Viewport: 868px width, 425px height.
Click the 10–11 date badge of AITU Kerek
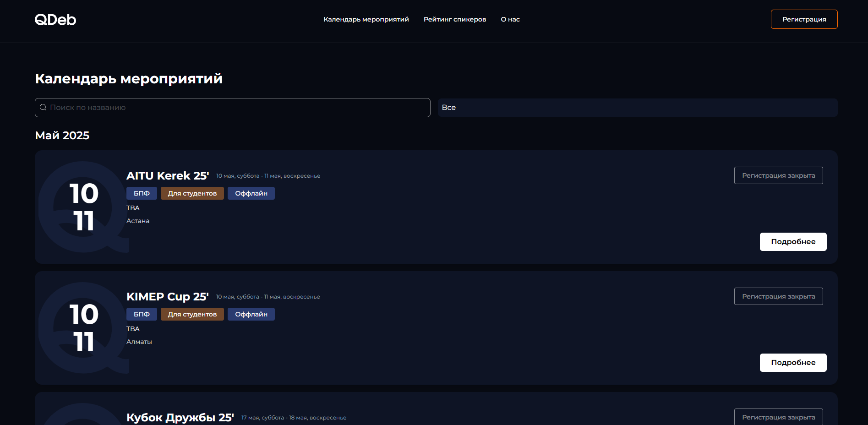[x=84, y=207]
